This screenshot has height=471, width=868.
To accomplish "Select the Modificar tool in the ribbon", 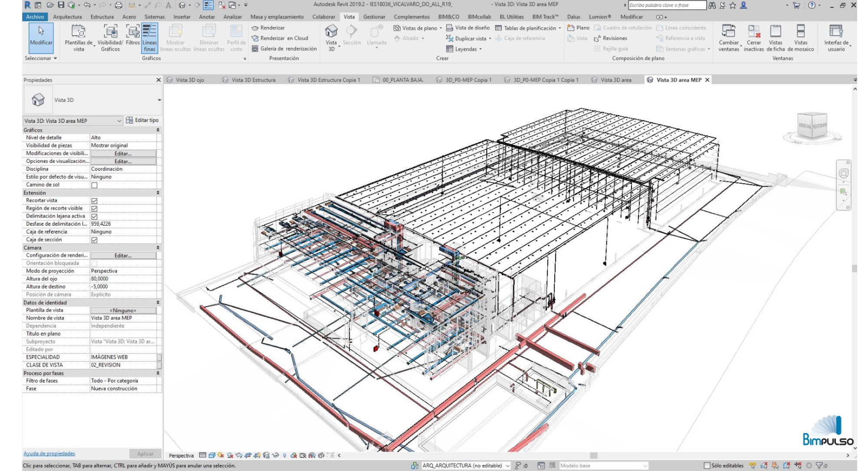I will pos(41,38).
